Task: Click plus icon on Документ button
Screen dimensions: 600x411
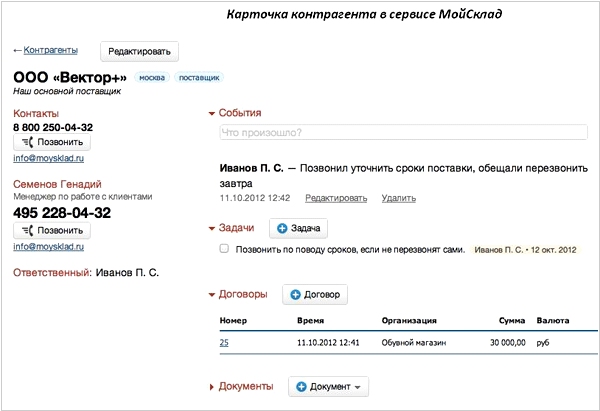Action: point(302,387)
